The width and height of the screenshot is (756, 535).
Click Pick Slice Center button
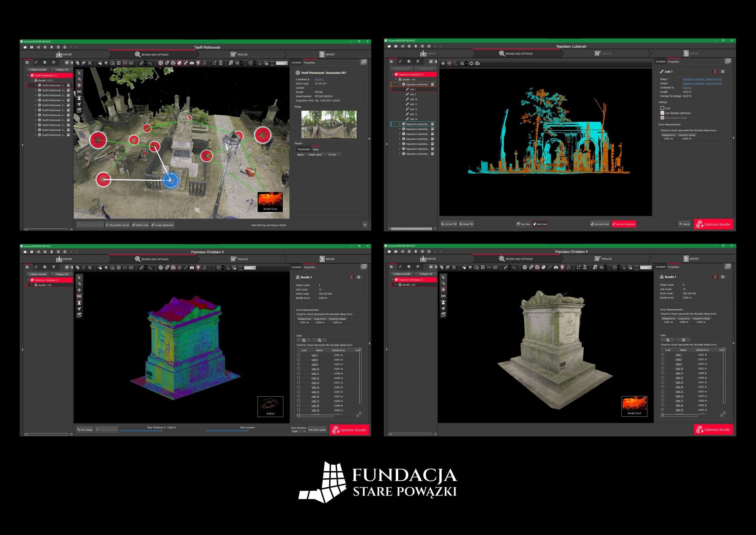[317, 430]
